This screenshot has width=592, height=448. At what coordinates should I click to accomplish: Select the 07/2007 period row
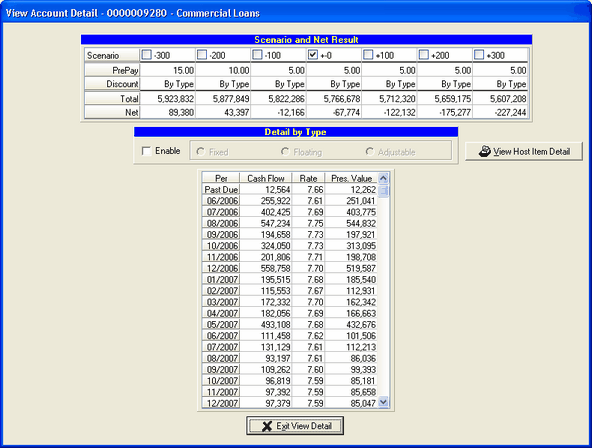290,347
